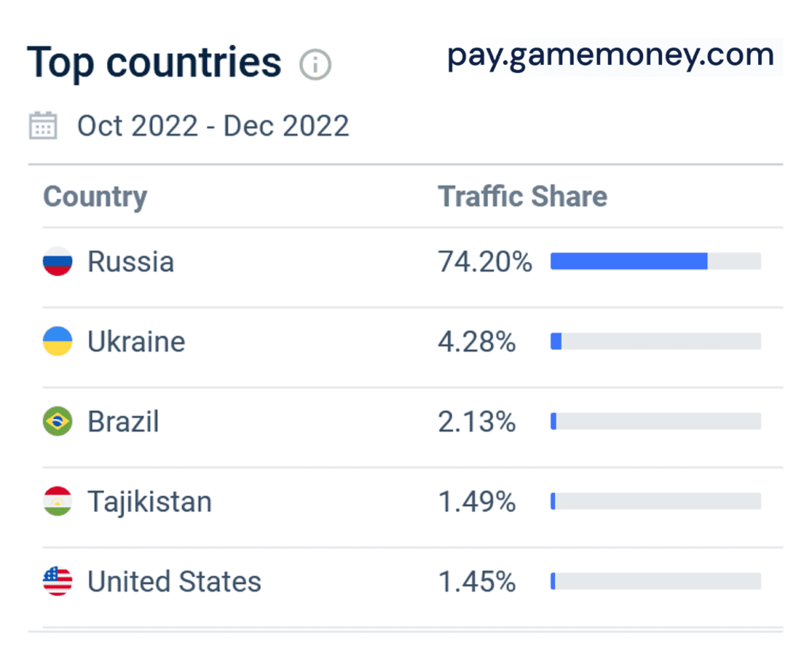Open the calendar icon for date range
Viewport: 812px width, 665px height.
(43, 125)
